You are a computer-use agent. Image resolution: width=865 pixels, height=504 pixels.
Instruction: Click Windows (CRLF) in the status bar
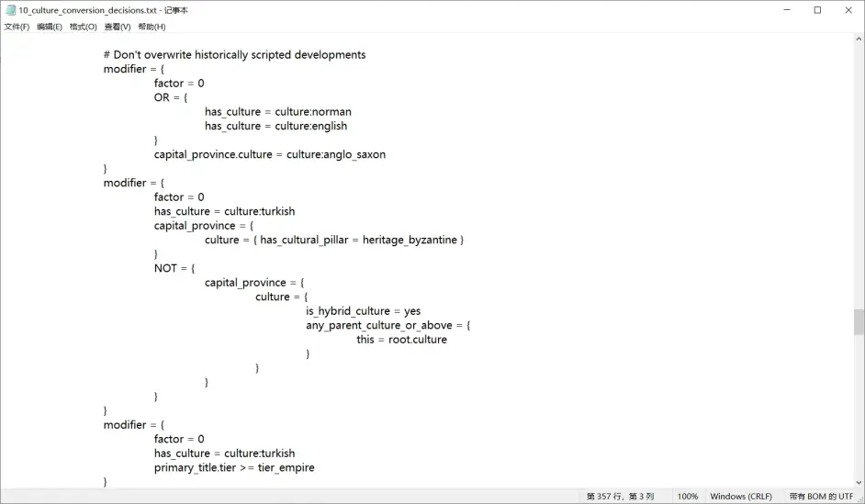pyautogui.click(x=741, y=497)
